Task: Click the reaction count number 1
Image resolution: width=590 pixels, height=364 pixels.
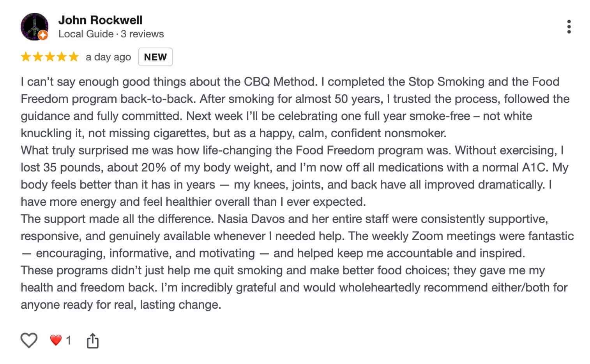Action: pos(69,341)
